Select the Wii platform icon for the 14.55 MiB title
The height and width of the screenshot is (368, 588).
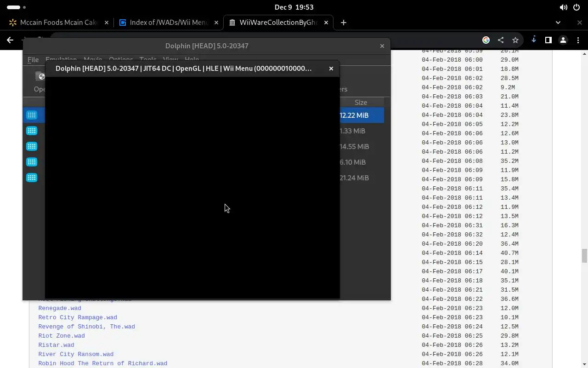pyautogui.click(x=32, y=146)
